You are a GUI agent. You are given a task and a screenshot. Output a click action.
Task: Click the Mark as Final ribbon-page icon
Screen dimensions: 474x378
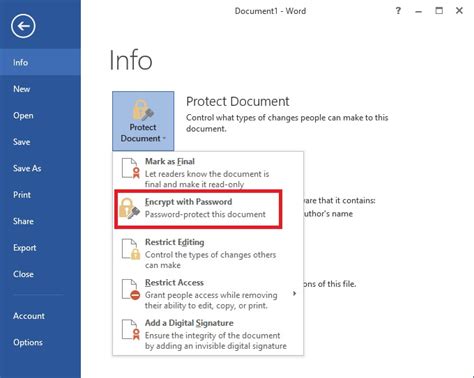130,168
